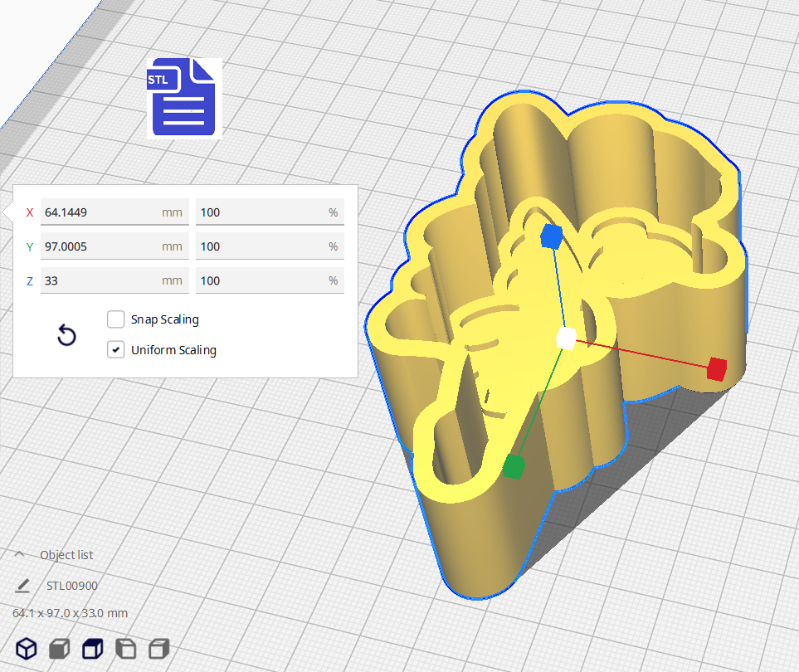799x672 pixels.
Task: Select the front view cube icon
Action: tap(59, 649)
